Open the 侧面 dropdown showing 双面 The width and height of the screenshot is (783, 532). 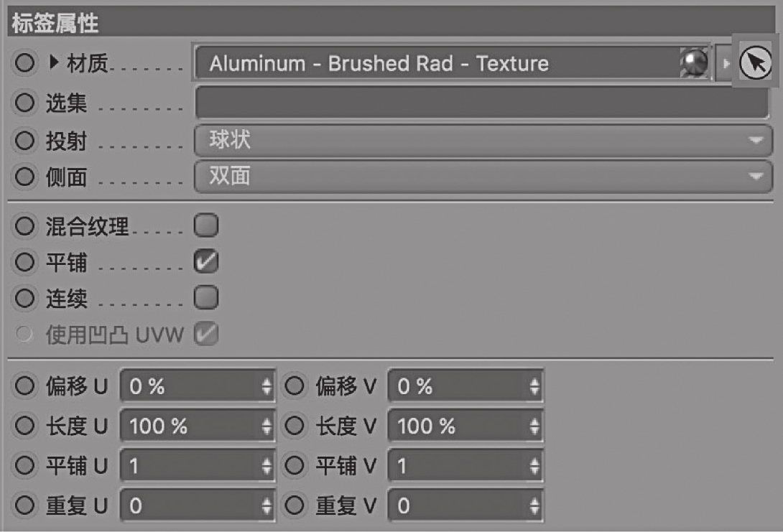pos(483,176)
